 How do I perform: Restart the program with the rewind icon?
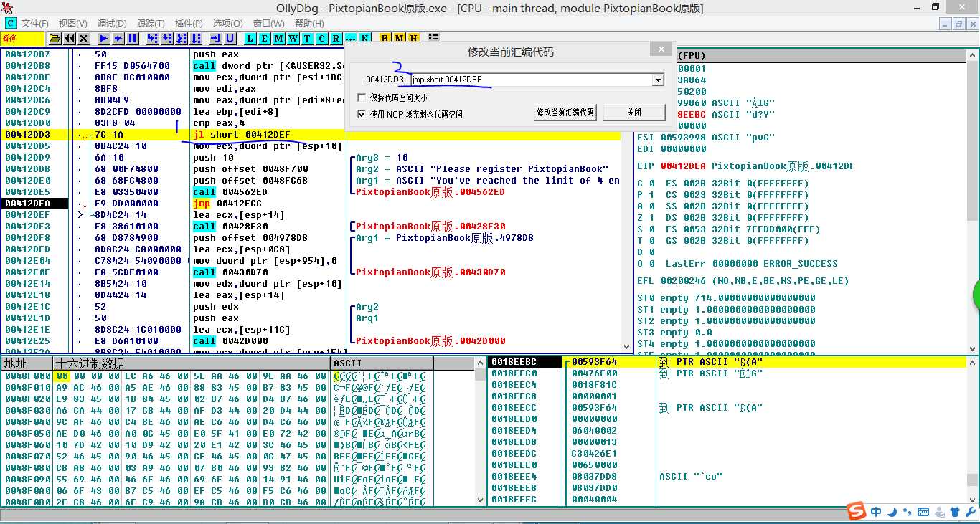[x=69, y=38]
